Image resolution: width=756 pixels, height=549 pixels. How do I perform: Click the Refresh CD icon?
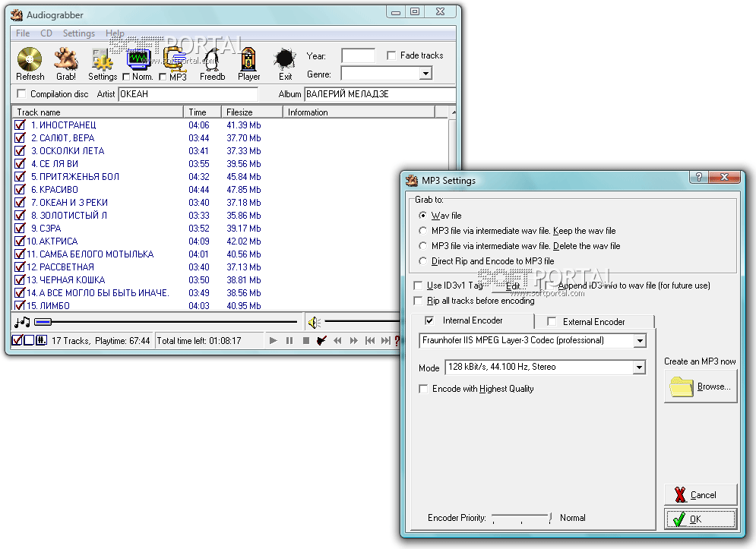pos(30,59)
